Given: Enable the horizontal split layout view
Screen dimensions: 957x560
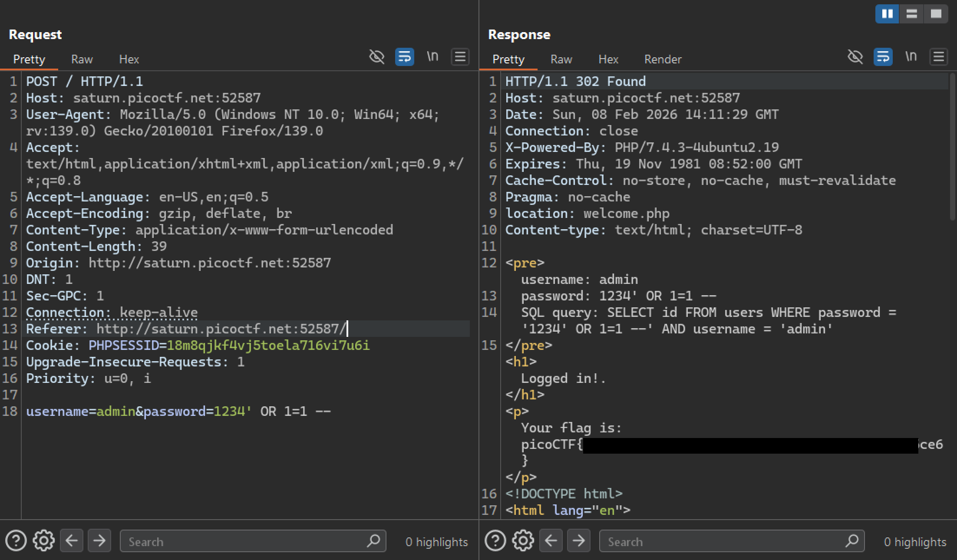Looking at the screenshot, I should pos(912,13).
